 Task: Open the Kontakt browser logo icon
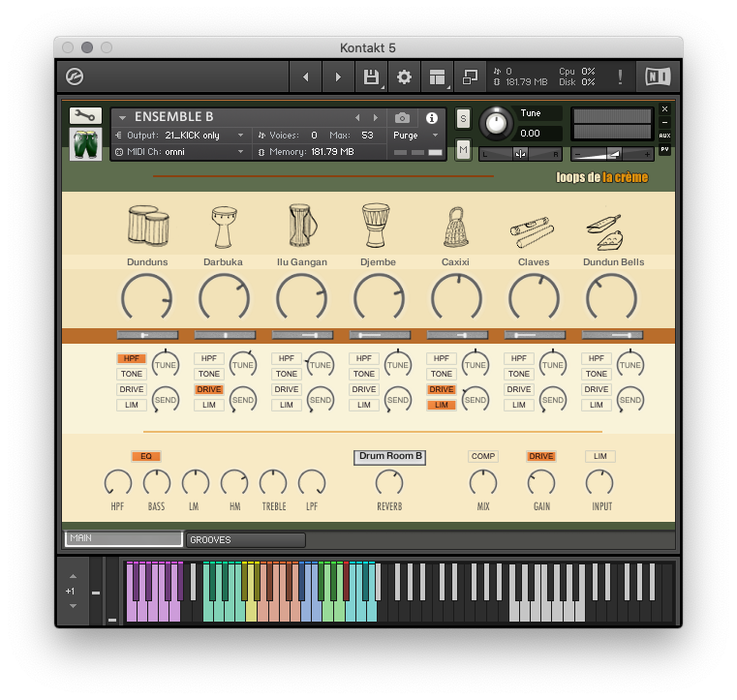click(75, 76)
